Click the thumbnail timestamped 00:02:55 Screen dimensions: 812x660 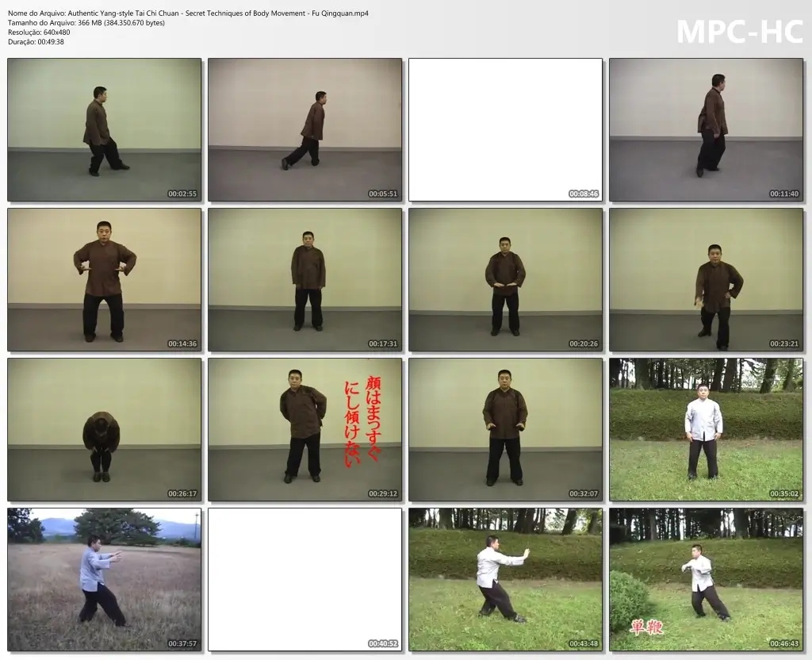(104, 129)
